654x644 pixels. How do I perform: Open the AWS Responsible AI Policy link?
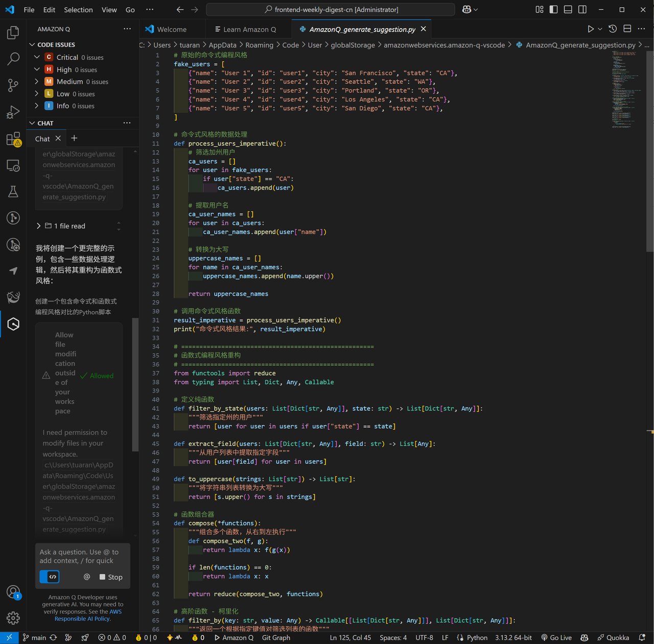tap(87, 615)
